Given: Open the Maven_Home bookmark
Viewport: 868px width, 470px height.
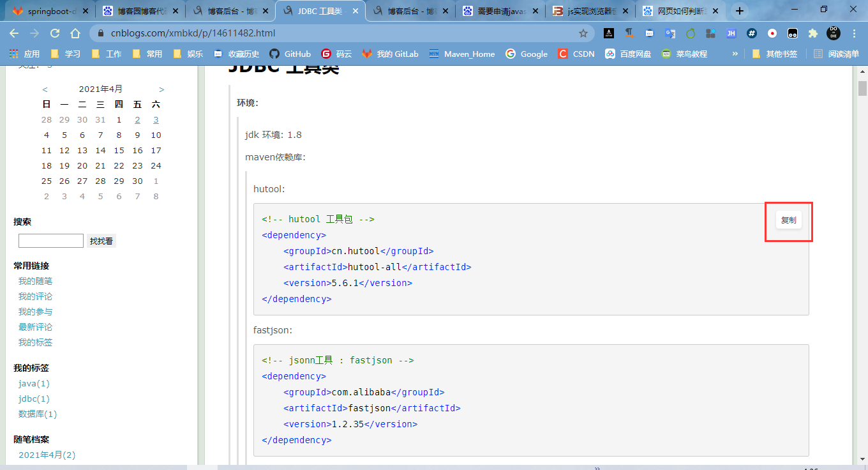Looking at the screenshot, I should click(462, 54).
